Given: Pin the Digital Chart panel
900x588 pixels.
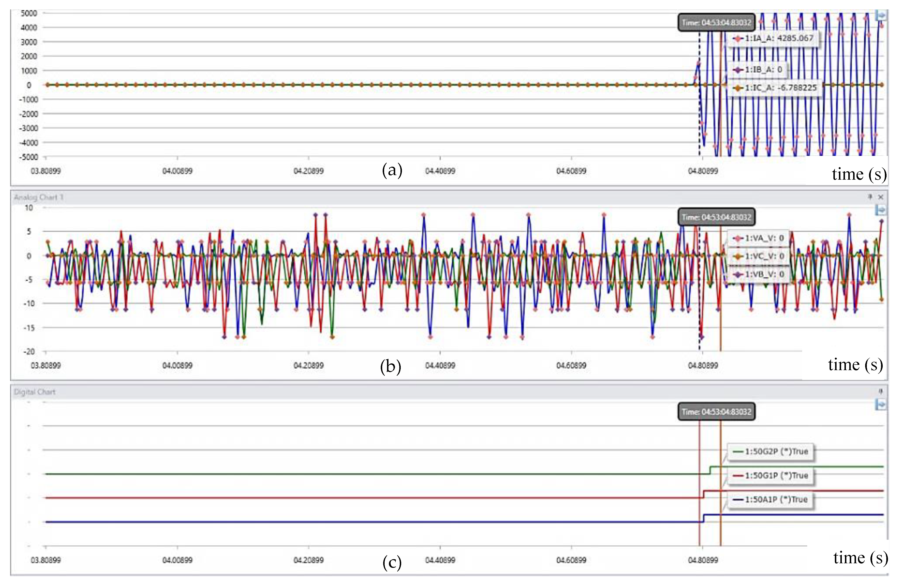Looking at the screenshot, I should (881, 392).
